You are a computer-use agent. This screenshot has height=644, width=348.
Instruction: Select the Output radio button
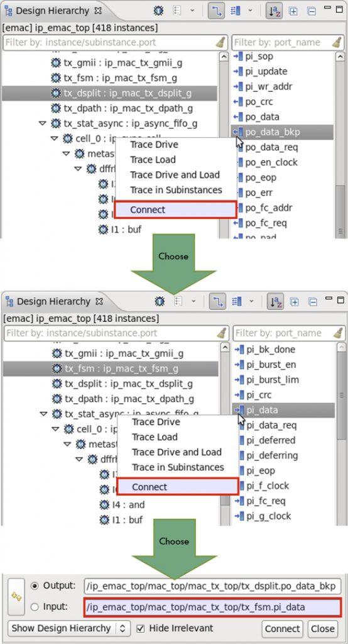click(35, 586)
